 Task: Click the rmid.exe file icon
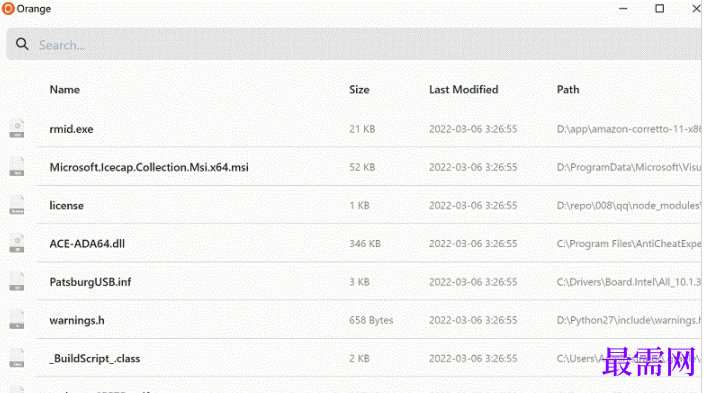(17, 129)
